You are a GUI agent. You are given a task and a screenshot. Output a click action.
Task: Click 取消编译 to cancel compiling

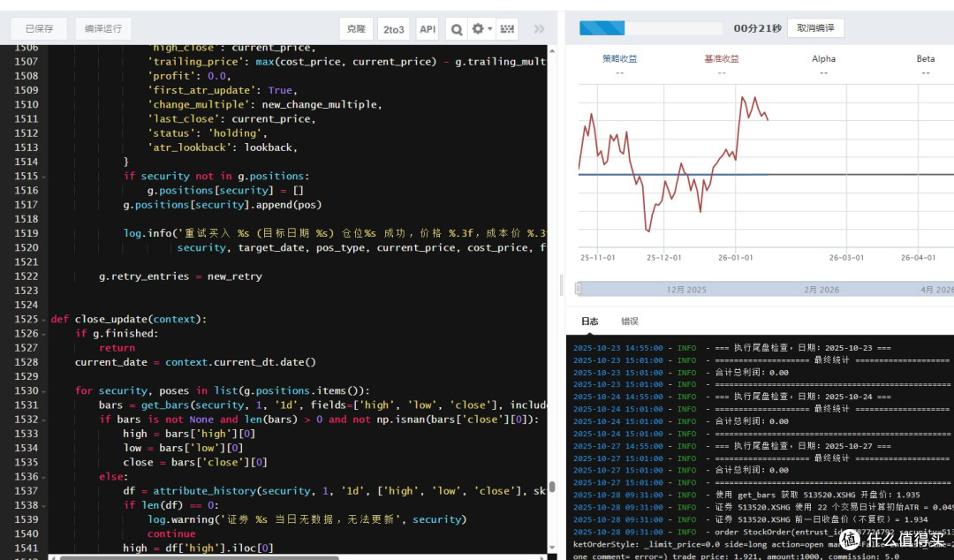[x=816, y=28]
